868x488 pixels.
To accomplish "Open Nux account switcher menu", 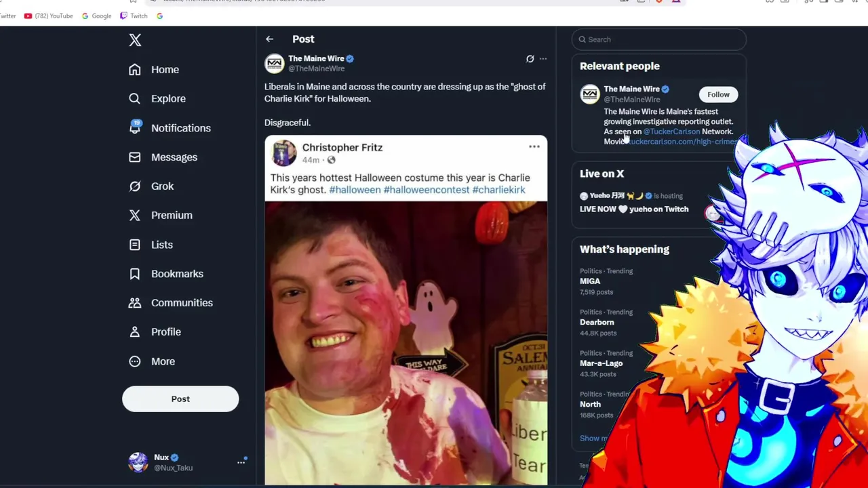I will click(241, 462).
